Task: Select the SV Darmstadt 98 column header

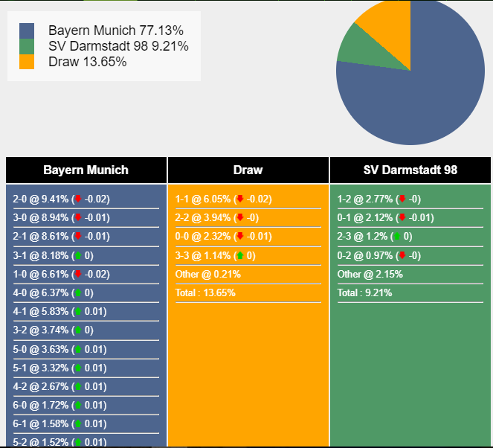Action: (410, 170)
